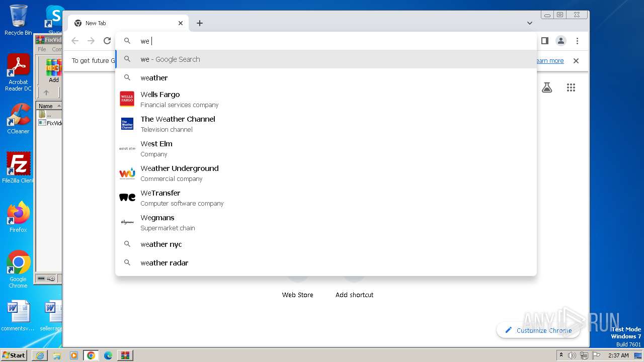Select 'weather nyc' suggestion
This screenshot has height=362, width=644.
326,244
